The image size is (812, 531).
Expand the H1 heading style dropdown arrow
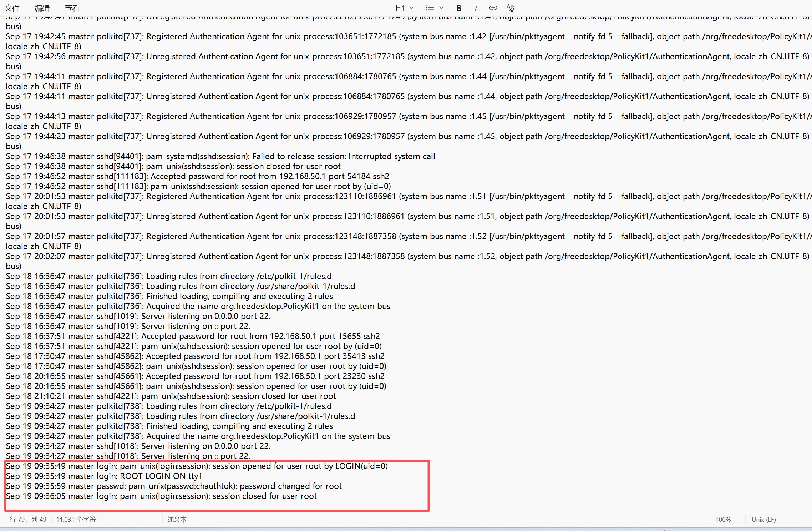(411, 8)
